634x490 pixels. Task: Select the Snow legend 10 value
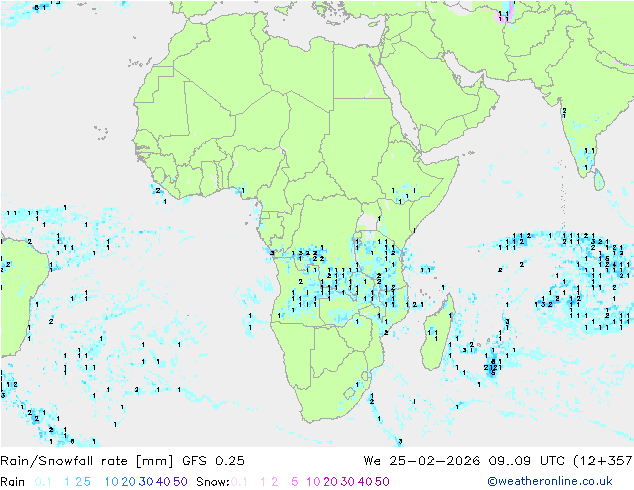coord(313,482)
